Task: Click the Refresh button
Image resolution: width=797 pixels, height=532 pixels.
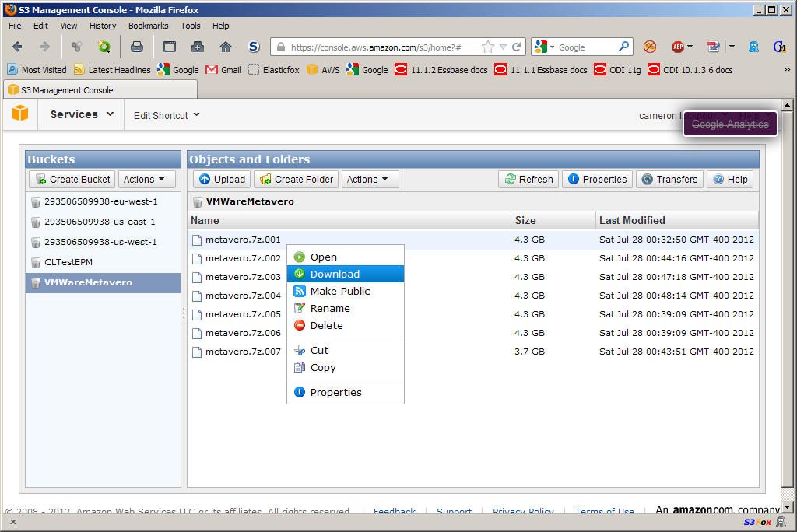Action: 528,180
